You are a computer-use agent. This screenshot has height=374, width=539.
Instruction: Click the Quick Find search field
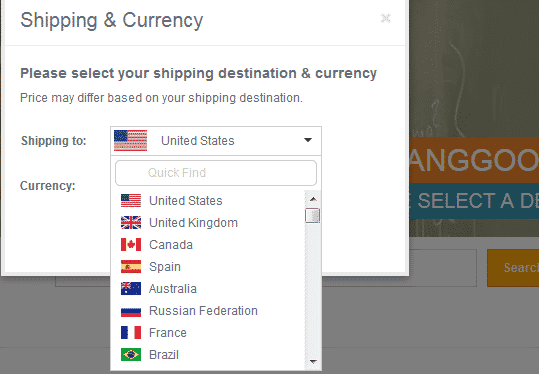tap(216, 173)
